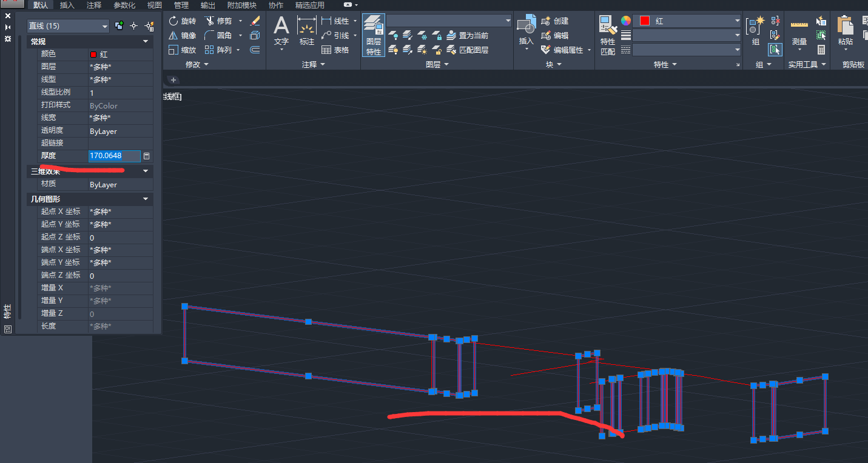Viewport: 868px width, 463px height.
Task: Toggle the PICKADD selection mode button
Action: coord(119,26)
